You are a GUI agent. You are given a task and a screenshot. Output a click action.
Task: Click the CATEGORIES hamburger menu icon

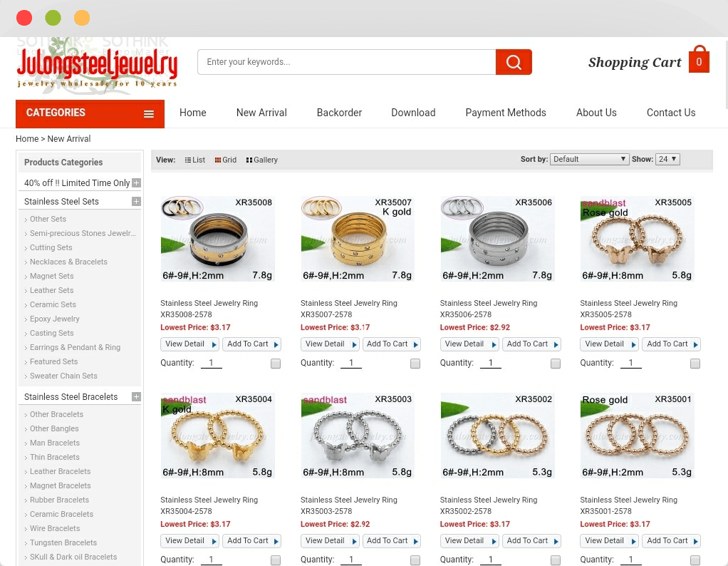pos(149,114)
